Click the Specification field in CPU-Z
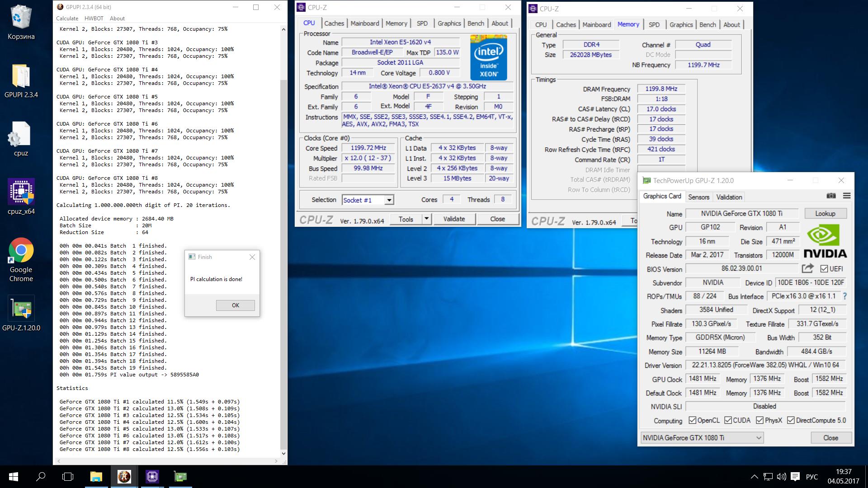 pyautogui.click(x=427, y=86)
